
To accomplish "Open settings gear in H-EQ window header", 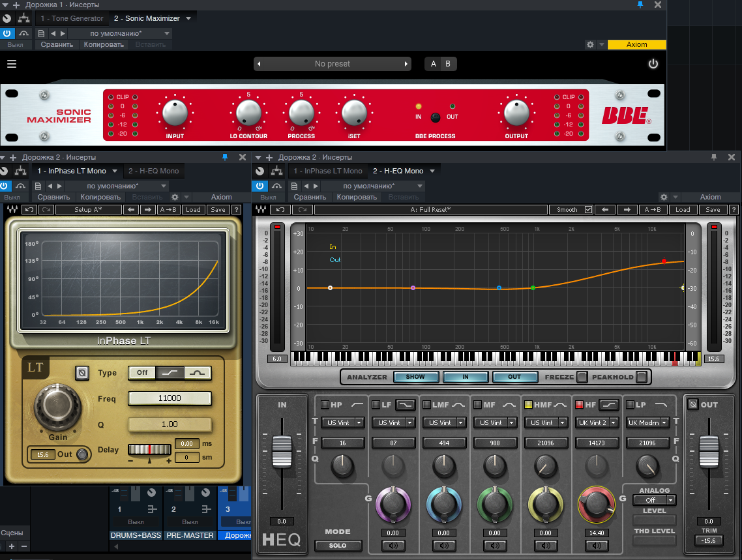I will (x=664, y=198).
